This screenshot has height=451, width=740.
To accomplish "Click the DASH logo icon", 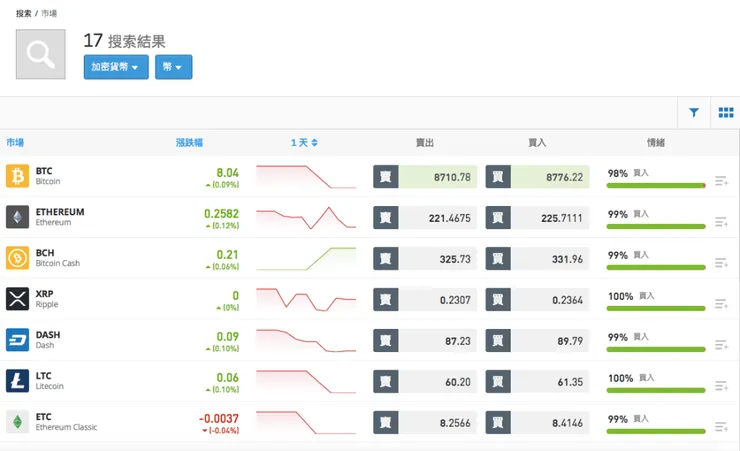I will pos(17,340).
